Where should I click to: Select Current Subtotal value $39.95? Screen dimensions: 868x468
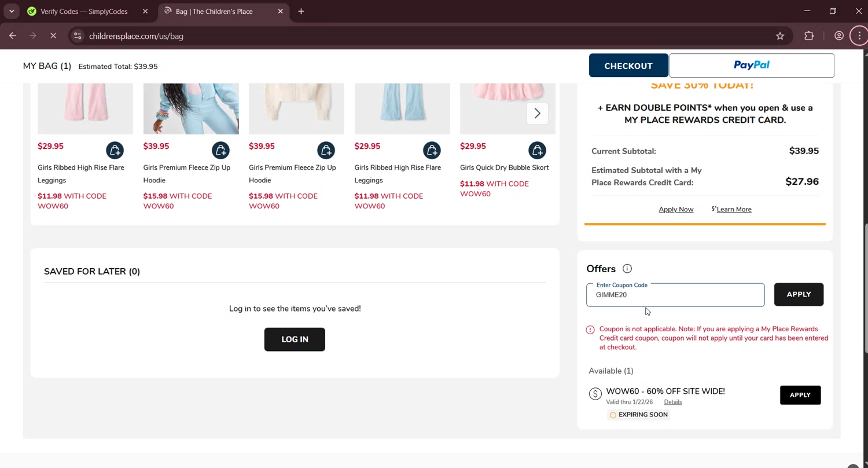[804, 151]
